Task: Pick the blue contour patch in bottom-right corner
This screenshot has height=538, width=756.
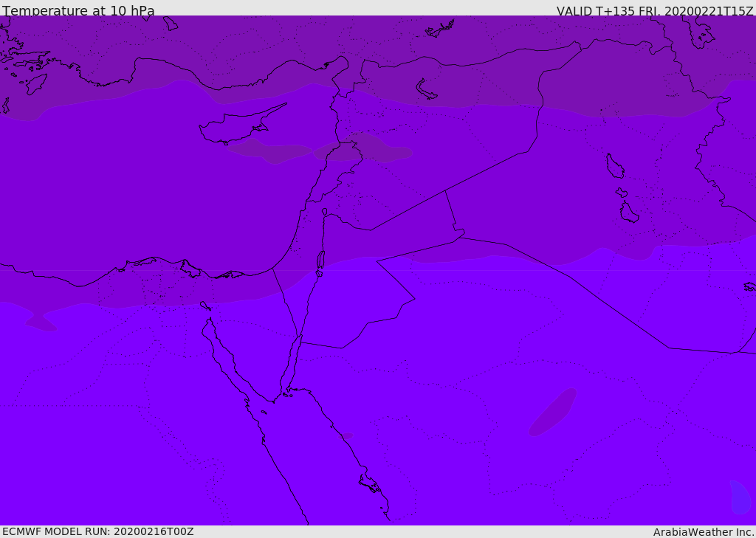Action: click(x=740, y=497)
